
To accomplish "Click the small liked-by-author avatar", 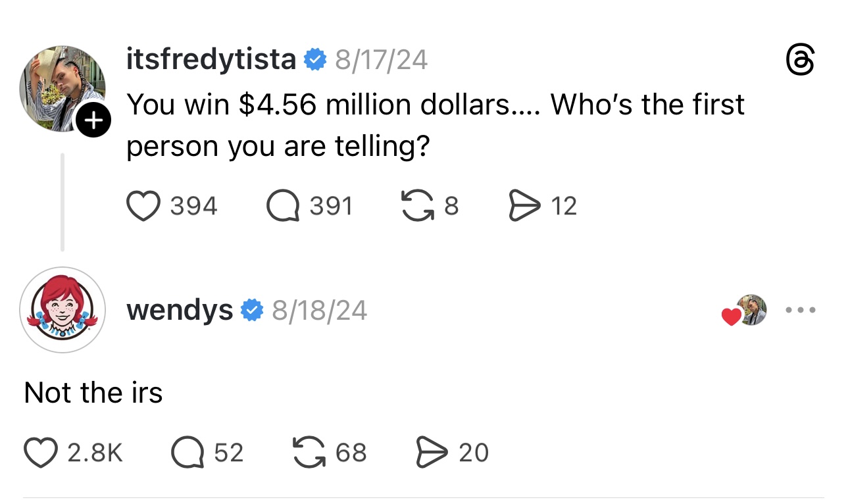I will 751,310.
